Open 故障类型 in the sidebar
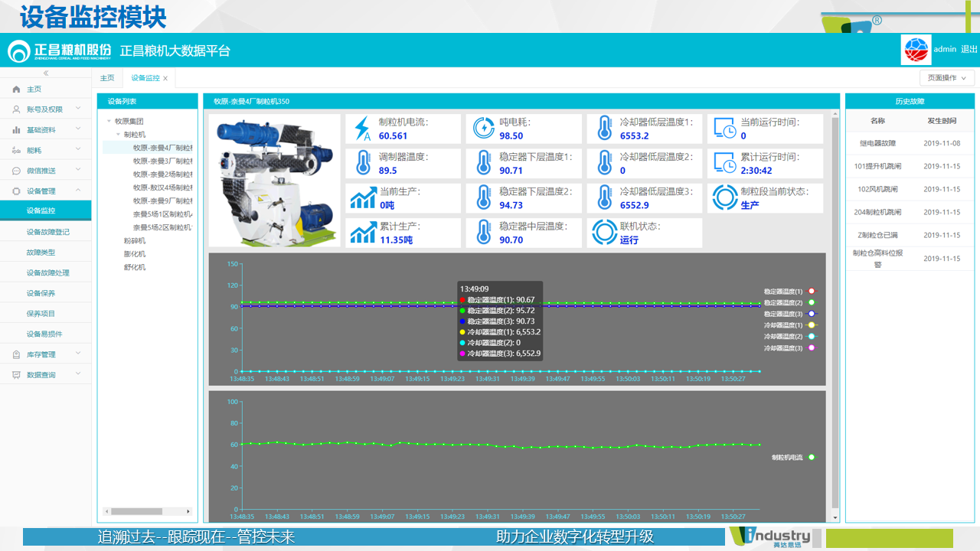This screenshot has height=551, width=980. [x=46, y=253]
